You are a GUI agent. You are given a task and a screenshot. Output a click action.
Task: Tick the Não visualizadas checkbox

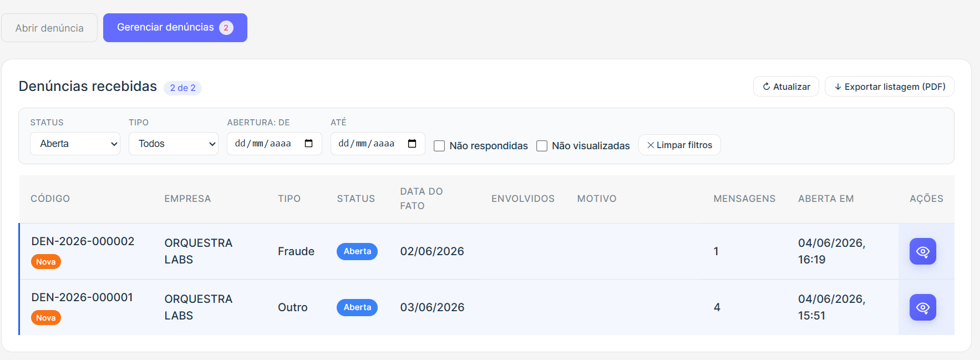542,146
